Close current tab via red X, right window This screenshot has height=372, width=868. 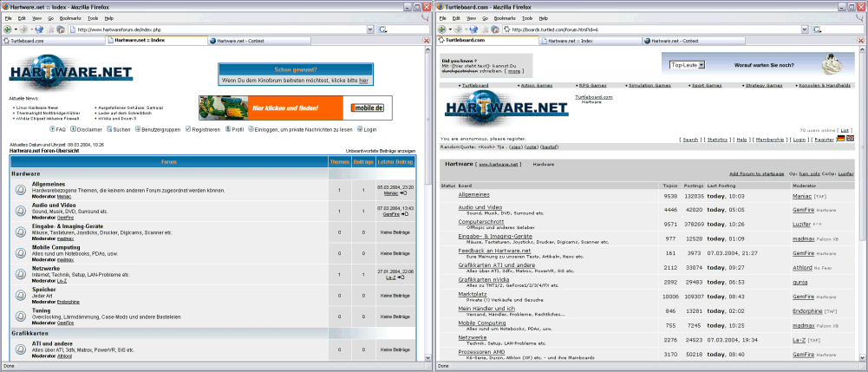860,41
